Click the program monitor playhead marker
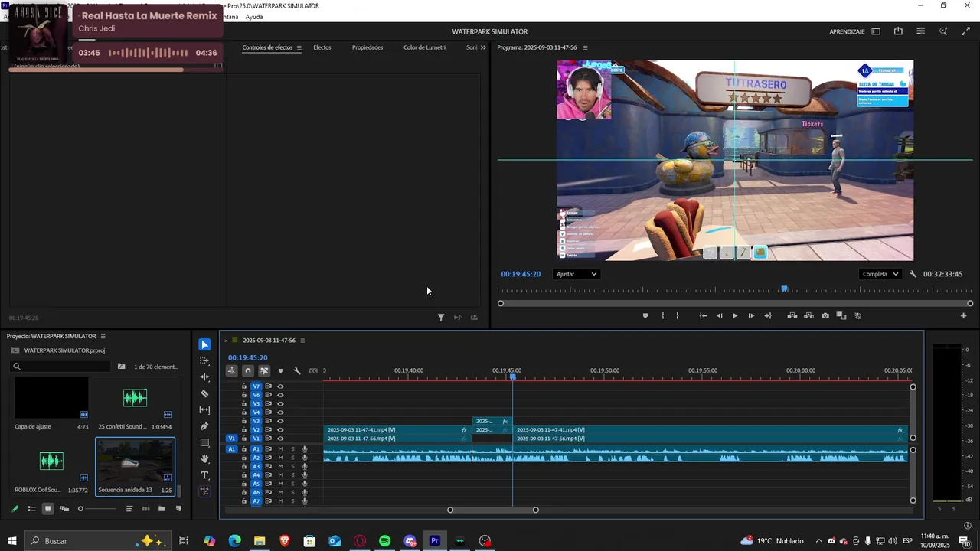Screen dimensions: 980x551 (785, 289)
